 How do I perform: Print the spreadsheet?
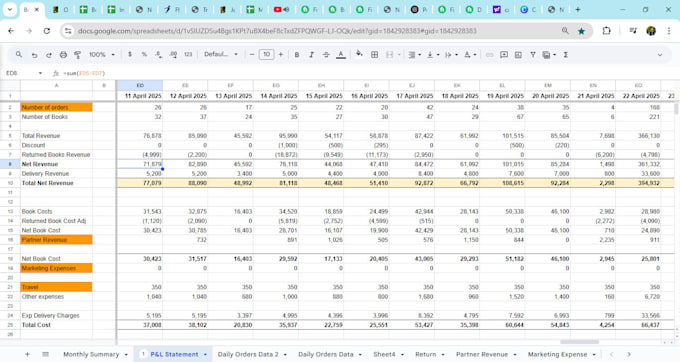(63, 55)
